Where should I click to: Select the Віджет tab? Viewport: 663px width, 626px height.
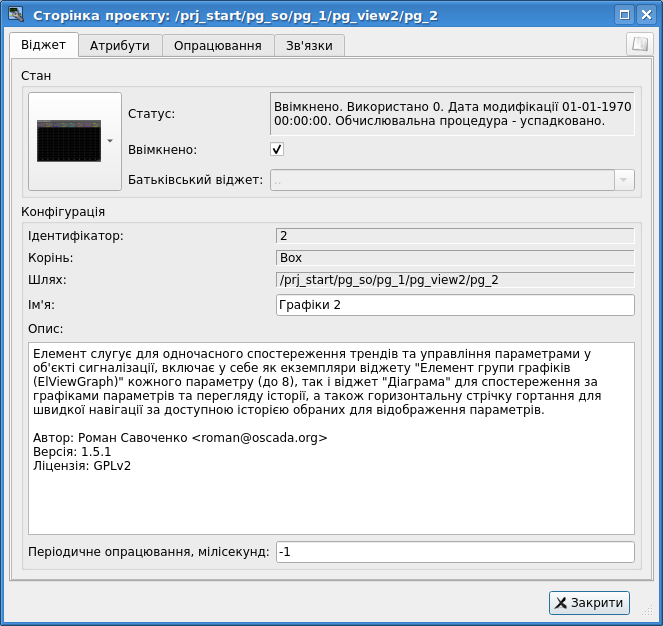pyautogui.click(x=43, y=46)
